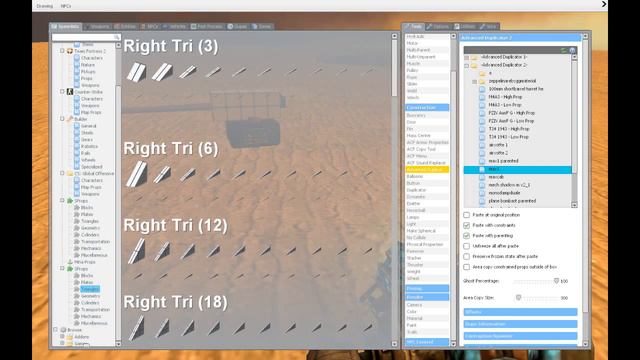
Task: Click the zeppelin folder icon in dupe list
Action: click(482, 81)
